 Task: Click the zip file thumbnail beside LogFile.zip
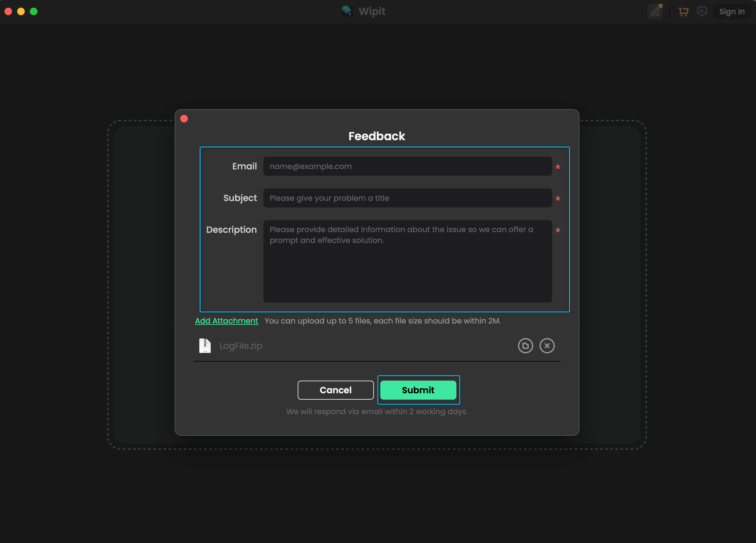click(x=205, y=346)
